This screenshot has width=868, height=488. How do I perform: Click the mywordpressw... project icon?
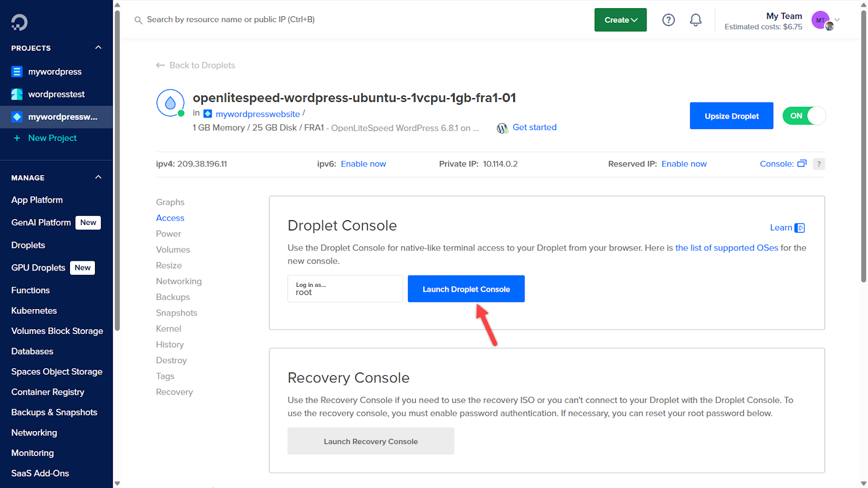(17, 117)
